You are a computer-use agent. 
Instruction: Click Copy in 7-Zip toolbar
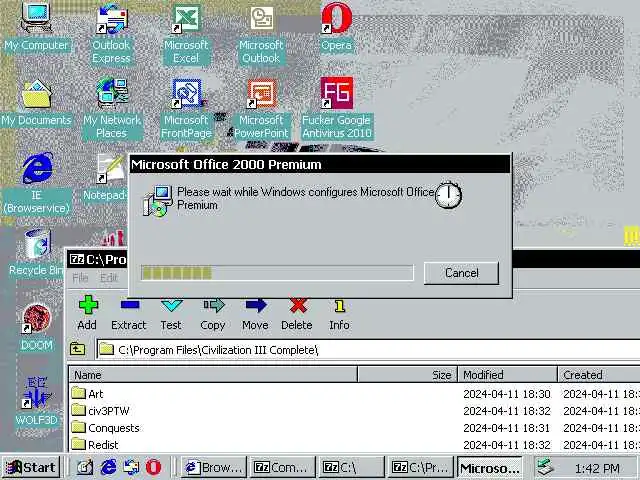point(213,313)
